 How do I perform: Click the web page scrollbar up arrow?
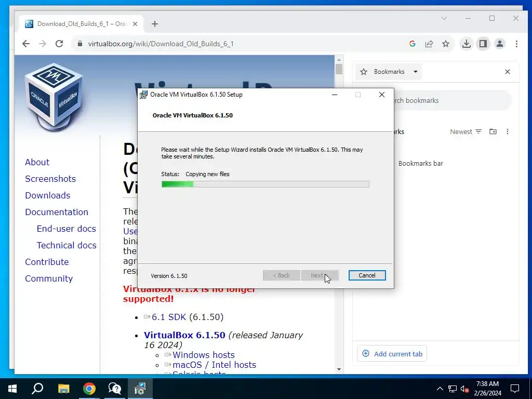click(x=339, y=60)
